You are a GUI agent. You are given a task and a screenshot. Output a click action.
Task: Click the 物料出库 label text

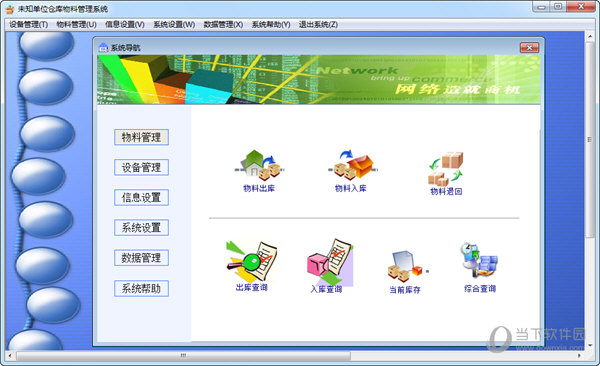tap(259, 188)
